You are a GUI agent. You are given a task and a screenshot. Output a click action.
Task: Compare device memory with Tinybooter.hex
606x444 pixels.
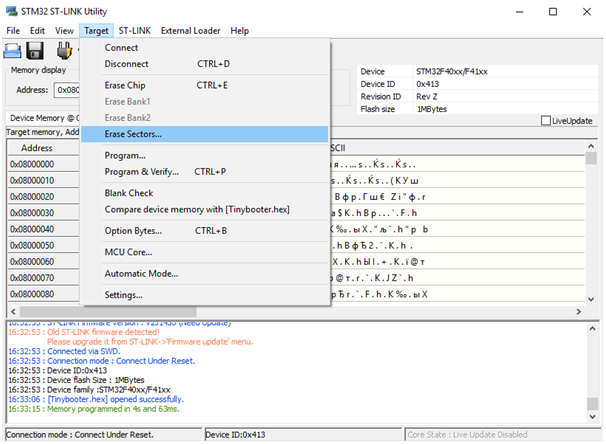click(x=204, y=209)
